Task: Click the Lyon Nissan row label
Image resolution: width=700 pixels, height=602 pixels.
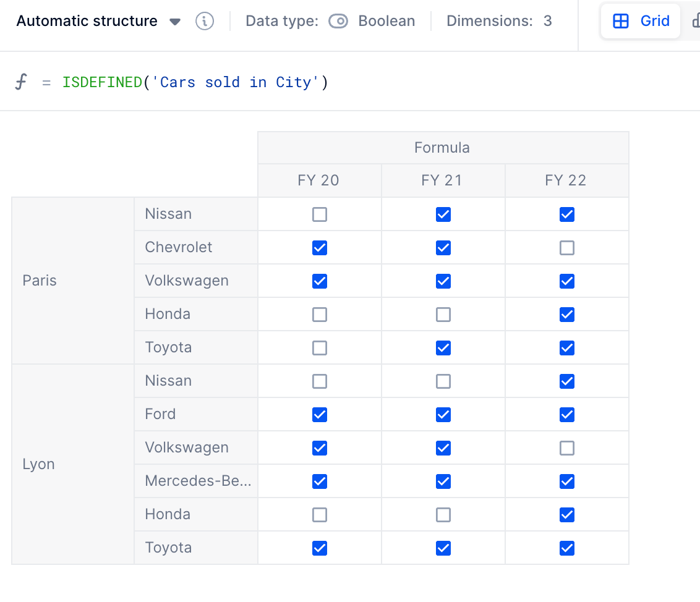Action: tap(196, 381)
